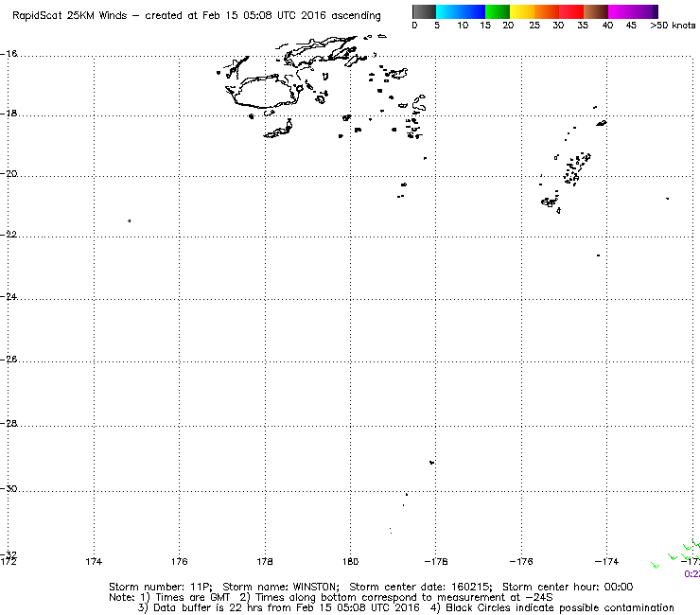Click the red 30-35 knots legend swatch
700x615 pixels.
pos(571,11)
